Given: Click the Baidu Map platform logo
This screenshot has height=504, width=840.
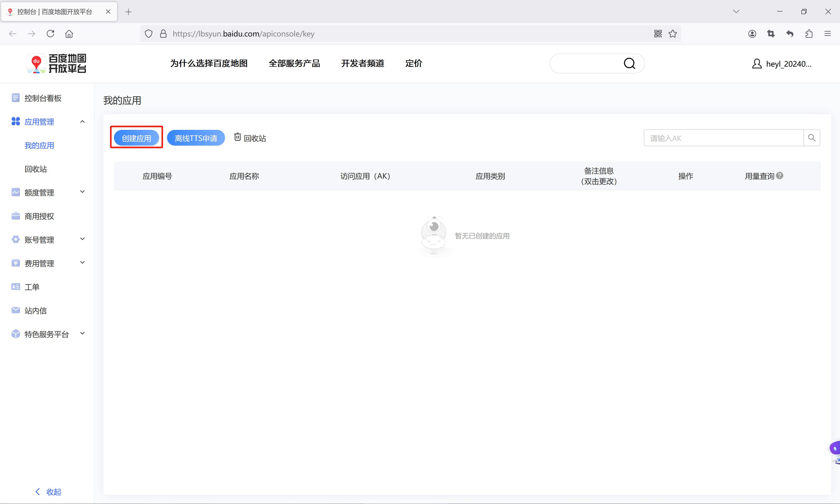Looking at the screenshot, I should point(57,63).
